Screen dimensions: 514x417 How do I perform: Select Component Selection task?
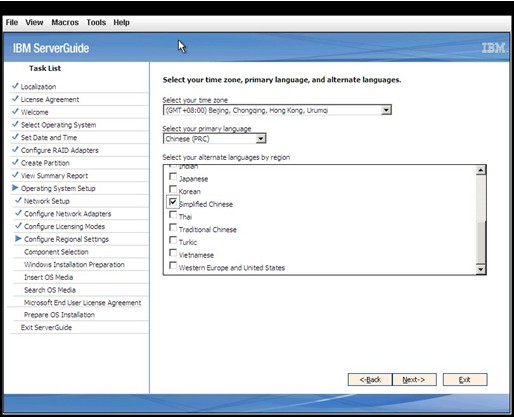(56, 252)
